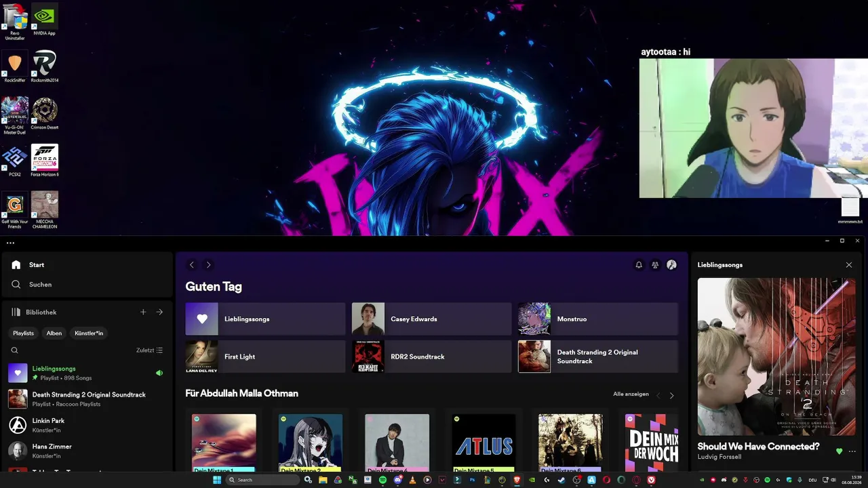Click the green now-playing speaker icon
This screenshot has width=868, height=488.
159,373
